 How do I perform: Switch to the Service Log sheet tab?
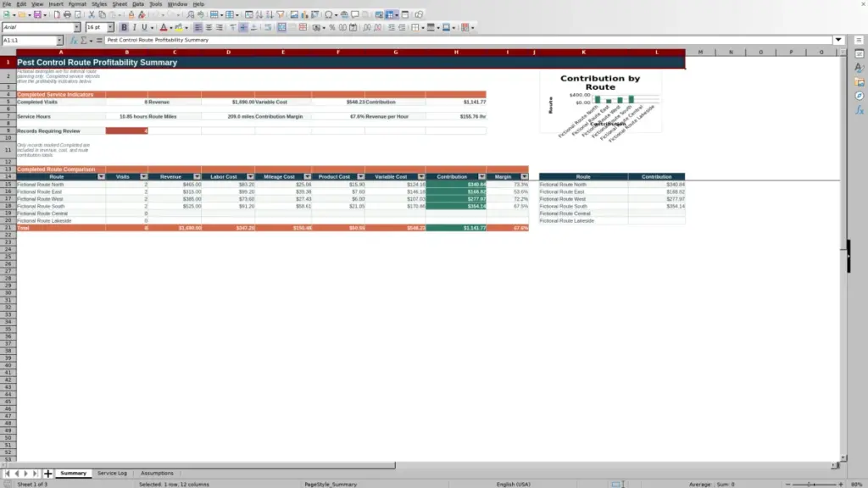(112, 473)
